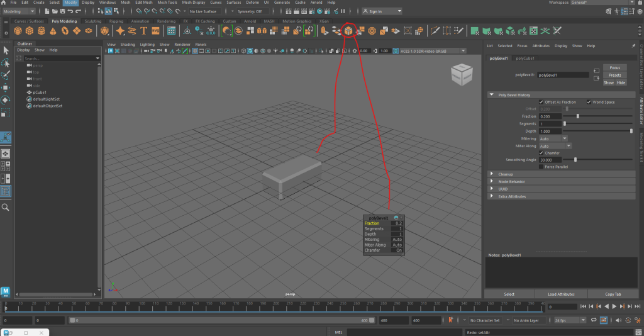Select the polygon Type text tool icon
The height and width of the screenshot is (336, 644).
pyautogui.click(x=144, y=31)
